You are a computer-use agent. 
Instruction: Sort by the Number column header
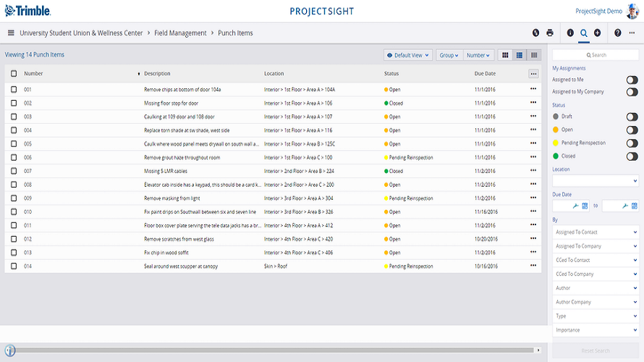pos(33,74)
